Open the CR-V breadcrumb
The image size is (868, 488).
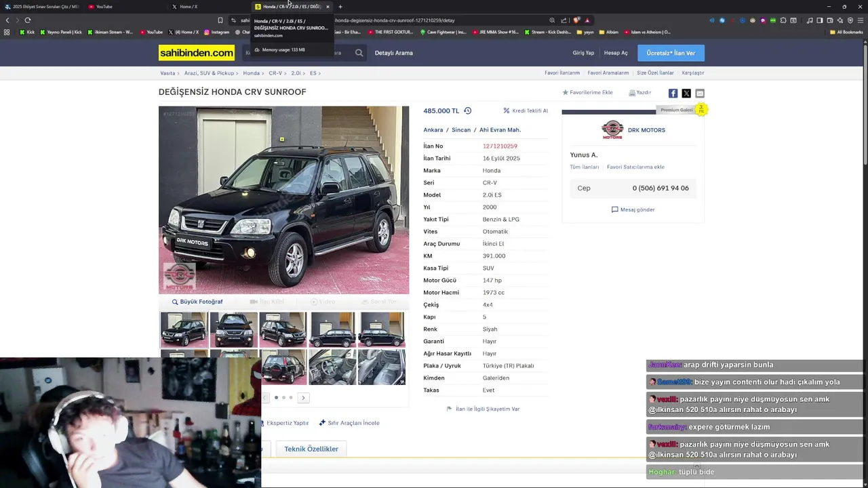coord(275,73)
